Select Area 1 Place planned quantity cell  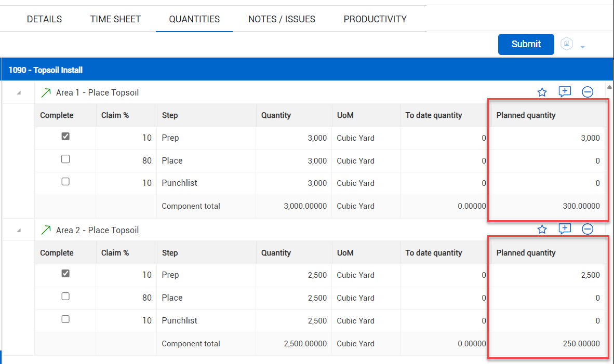[547, 161]
